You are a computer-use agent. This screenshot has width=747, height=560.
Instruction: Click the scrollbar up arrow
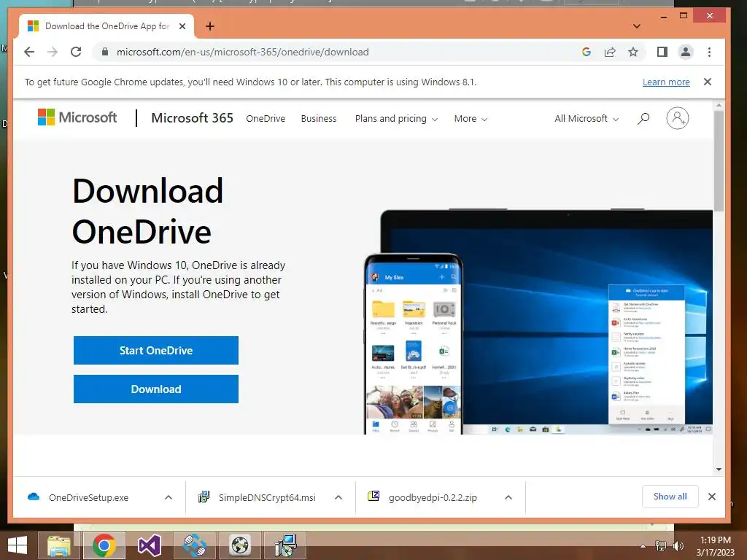point(719,105)
